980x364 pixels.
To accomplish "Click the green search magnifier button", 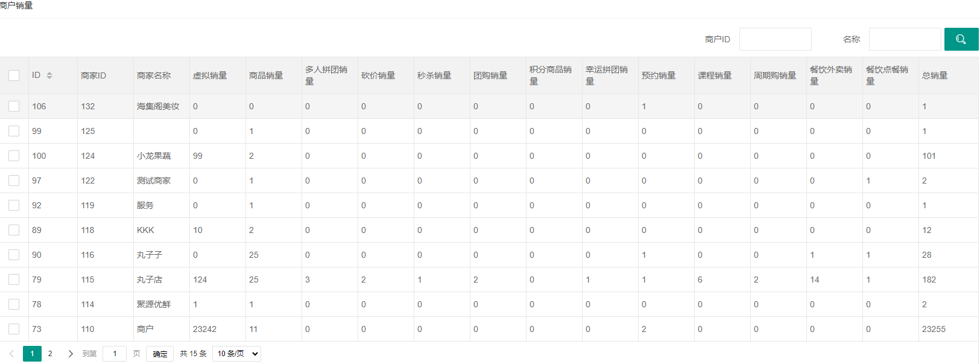I will pos(961,39).
